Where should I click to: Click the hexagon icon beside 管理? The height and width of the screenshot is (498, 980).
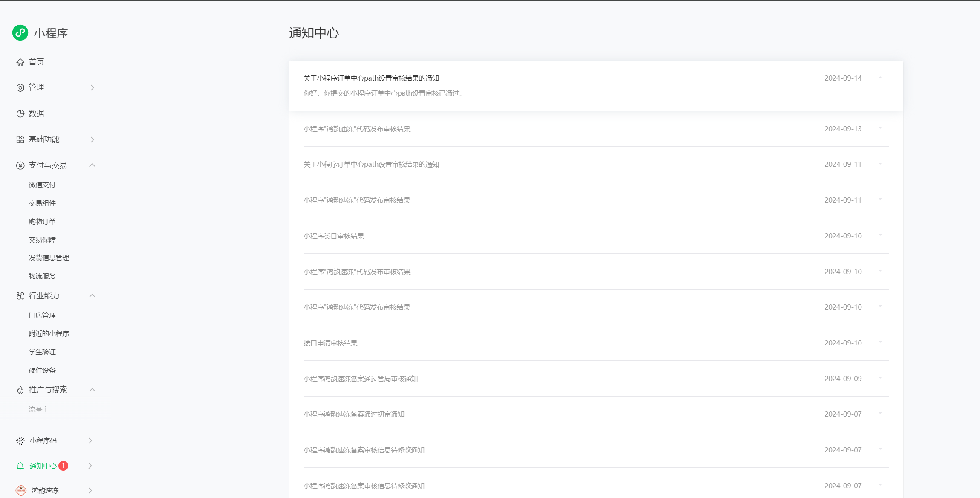(20, 88)
